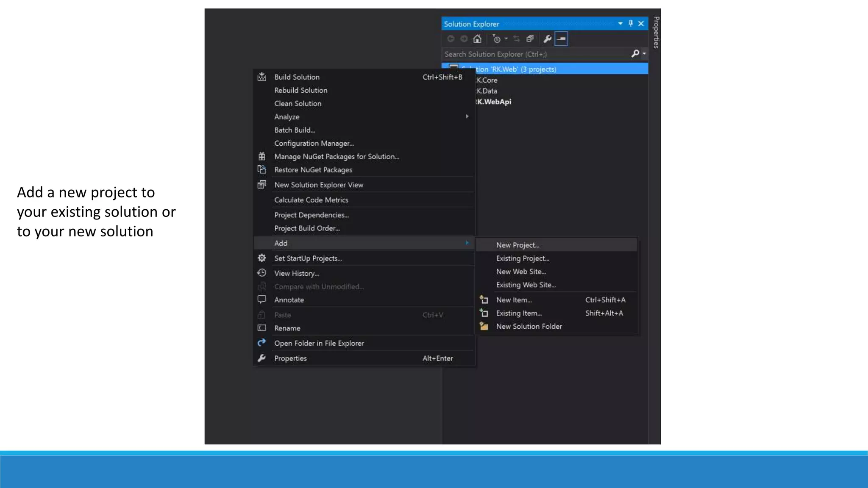Click the Set StartUp Projects gear icon
This screenshot has width=868, height=488.
coord(262,258)
